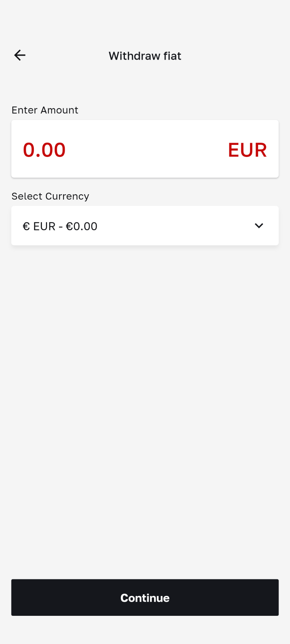290x644 pixels.
Task: Show currency options using the chevron
Action: 259,226
